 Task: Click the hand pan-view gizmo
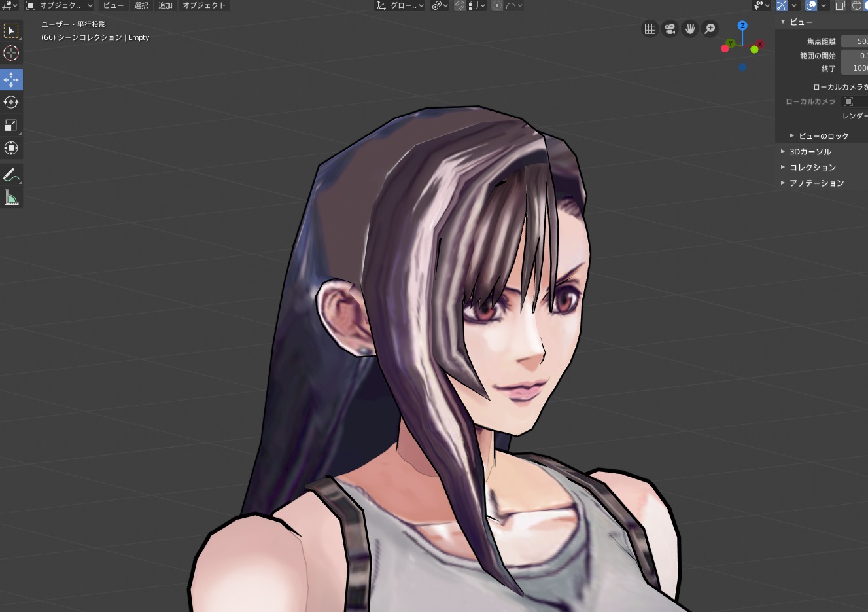click(689, 29)
